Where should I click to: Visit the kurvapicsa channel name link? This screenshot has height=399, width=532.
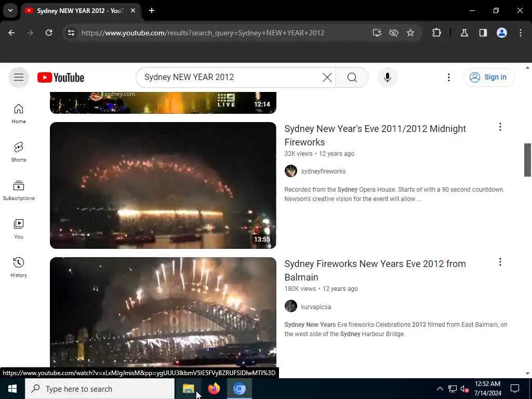(x=316, y=307)
